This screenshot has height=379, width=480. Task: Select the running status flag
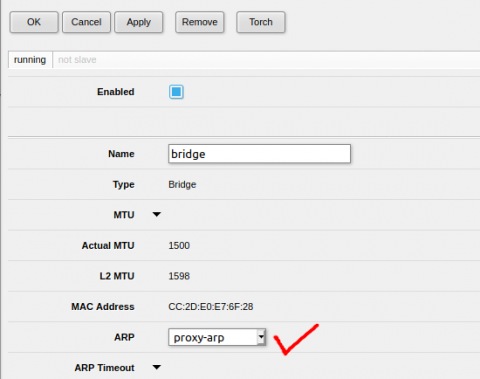pyautogui.click(x=30, y=60)
